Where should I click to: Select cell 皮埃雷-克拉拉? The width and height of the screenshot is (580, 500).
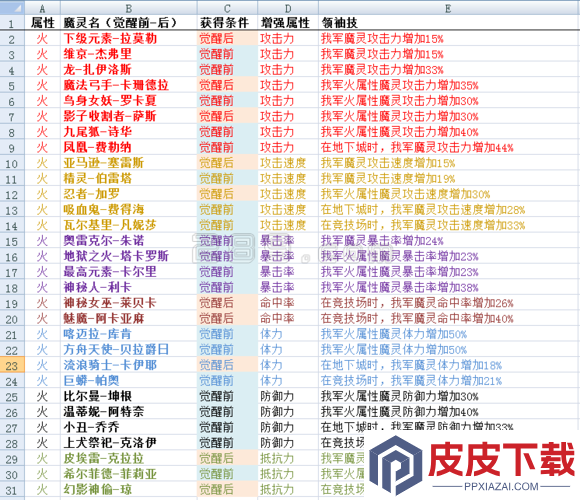(x=129, y=458)
